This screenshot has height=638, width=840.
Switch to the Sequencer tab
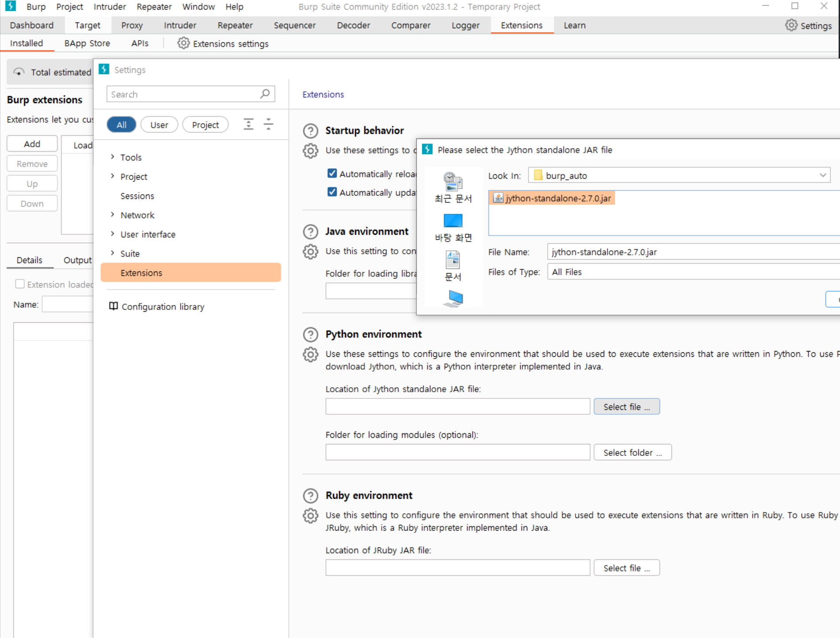click(295, 25)
